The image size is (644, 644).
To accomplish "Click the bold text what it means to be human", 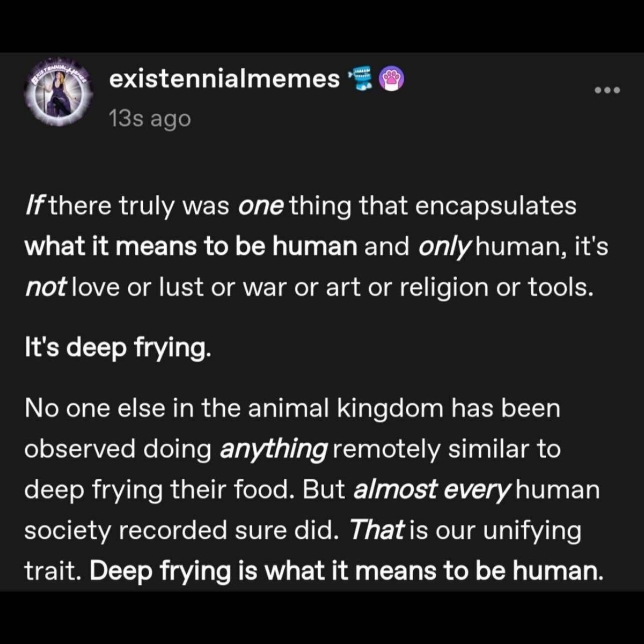I will pos(191,246).
